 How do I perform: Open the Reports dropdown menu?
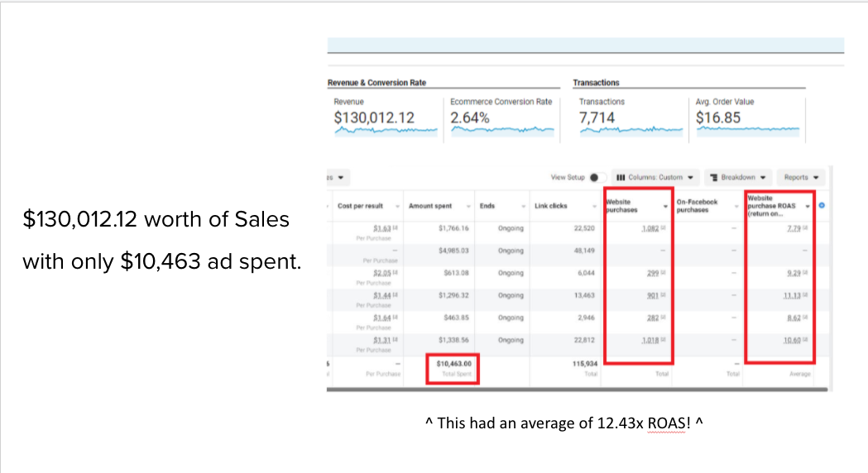(x=801, y=177)
